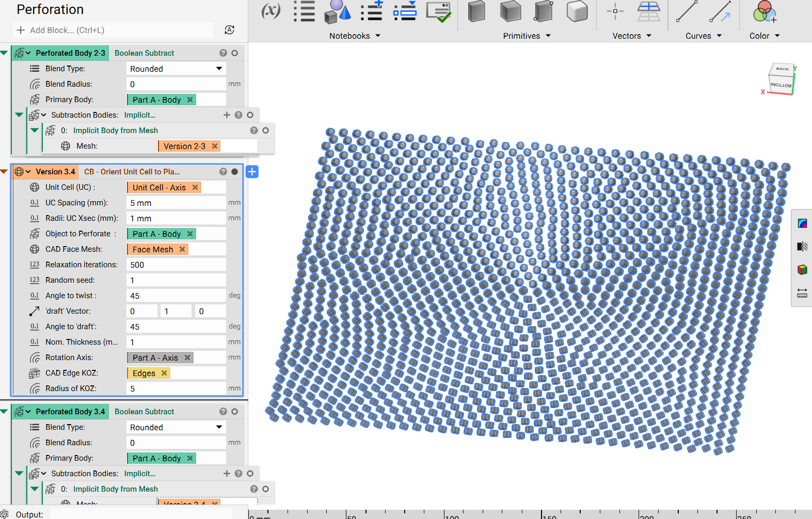Click the color circles icon with plus
This screenshot has height=519, width=812.
point(765,11)
